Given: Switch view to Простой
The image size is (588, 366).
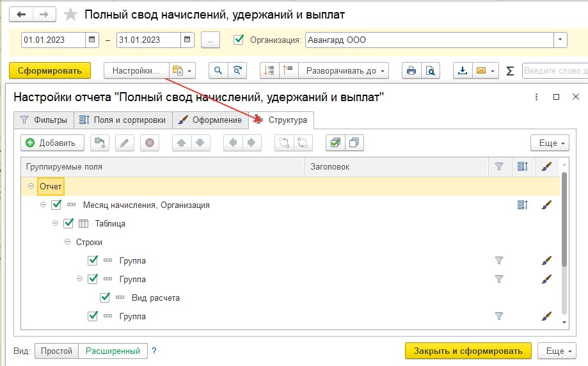Looking at the screenshot, I should (56, 351).
